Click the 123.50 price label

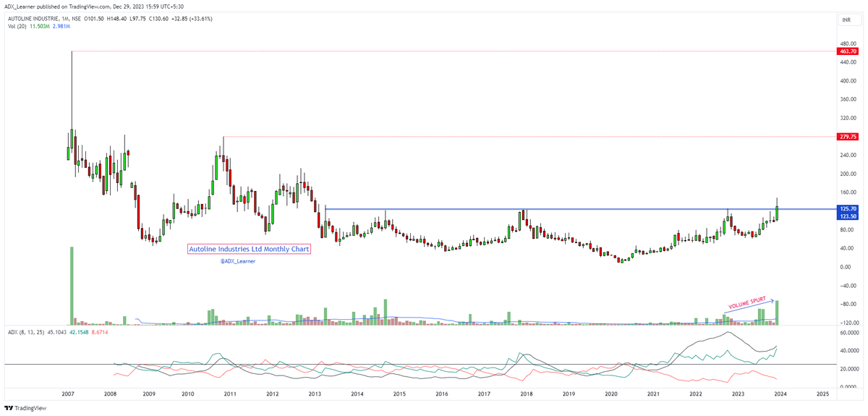(x=846, y=216)
